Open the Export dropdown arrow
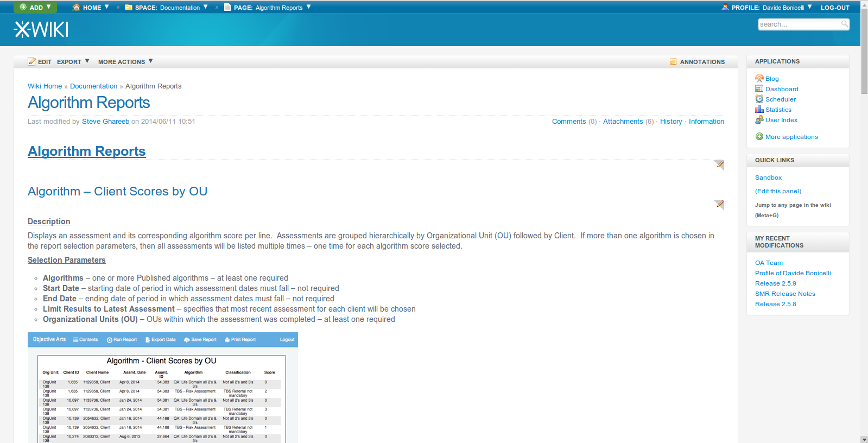This screenshot has width=868, height=443. [87, 61]
